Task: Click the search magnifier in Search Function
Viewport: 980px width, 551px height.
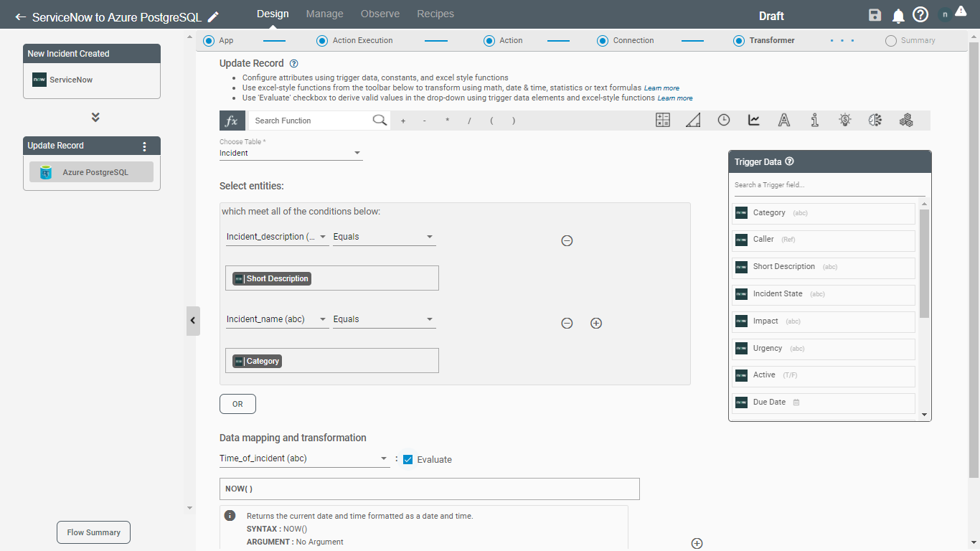Action: 380,120
